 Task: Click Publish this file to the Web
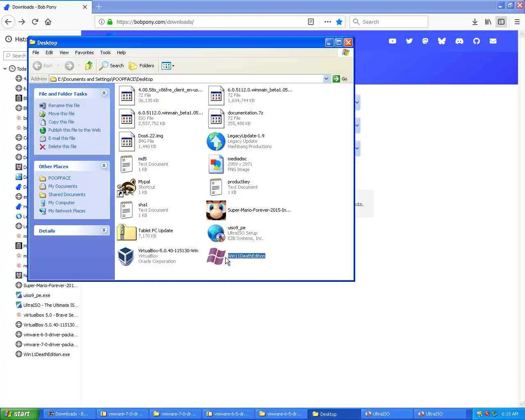coord(74,130)
